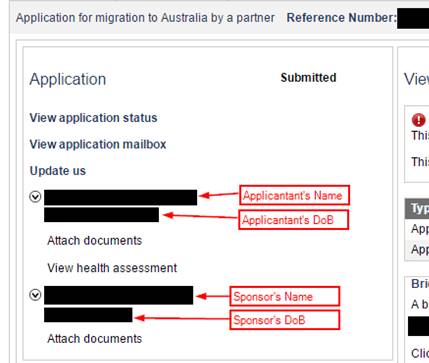This screenshot has height=363, width=429.
Task: Click the Sponsor's Name annotation box
Action: tap(285, 296)
